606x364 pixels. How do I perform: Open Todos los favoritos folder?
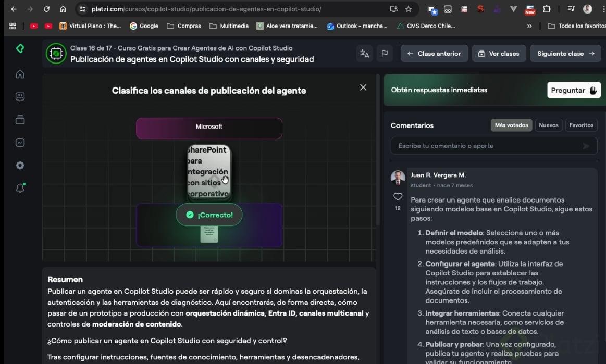click(577, 26)
